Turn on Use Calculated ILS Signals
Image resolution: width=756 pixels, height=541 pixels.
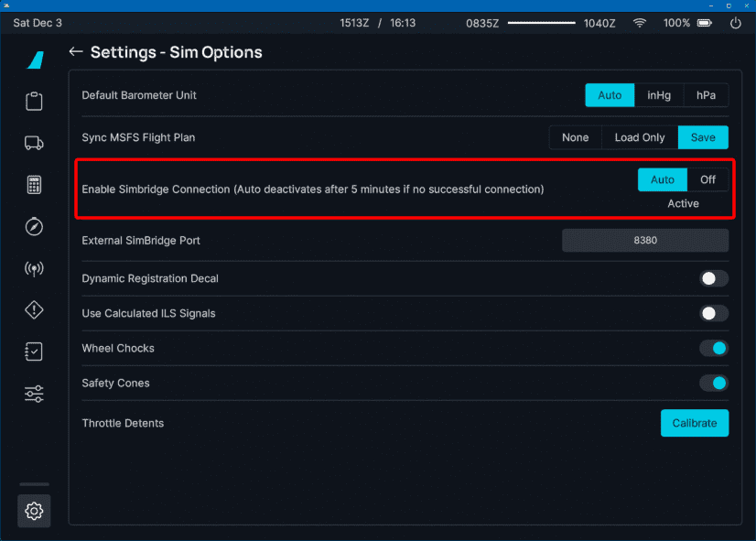tap(714, 313)
